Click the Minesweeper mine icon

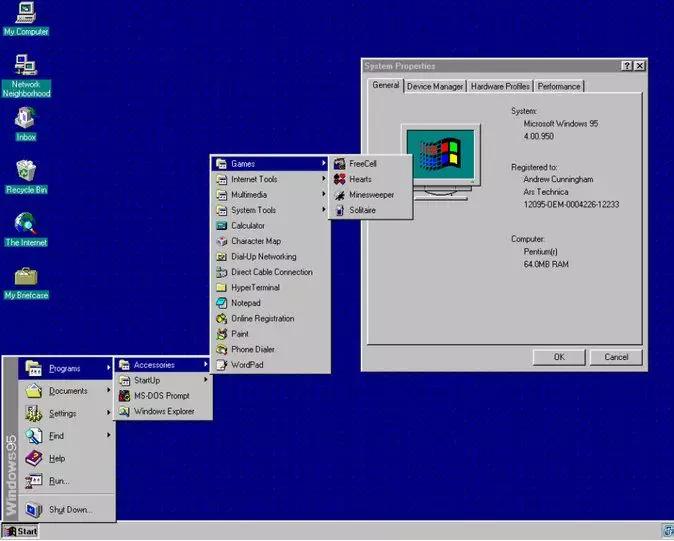pyautogui.click(x=340, y=195)
